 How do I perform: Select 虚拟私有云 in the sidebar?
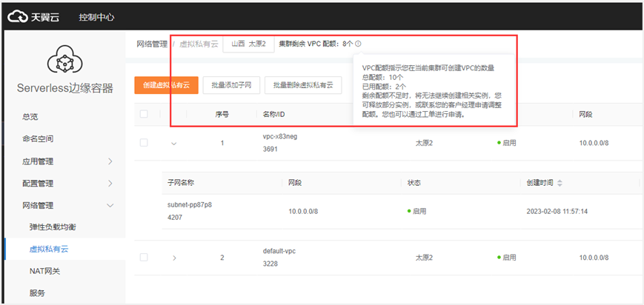pos(49,249)
